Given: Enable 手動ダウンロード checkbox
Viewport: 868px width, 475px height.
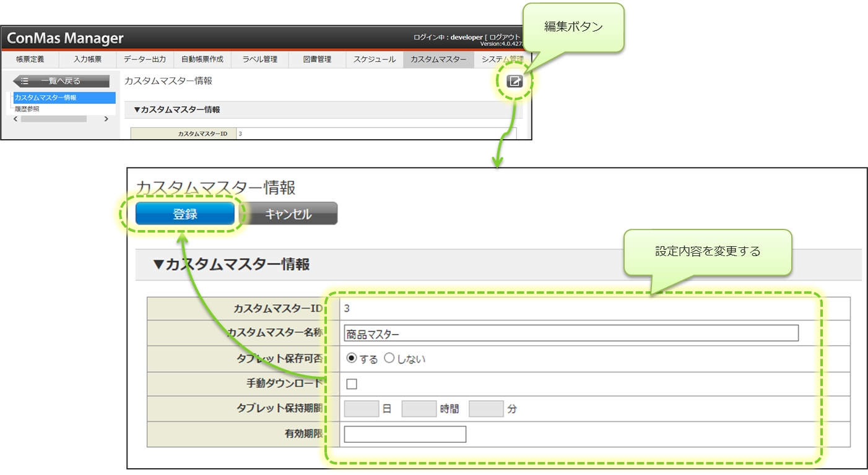Looking at the screenshot, I should [352, 384].
